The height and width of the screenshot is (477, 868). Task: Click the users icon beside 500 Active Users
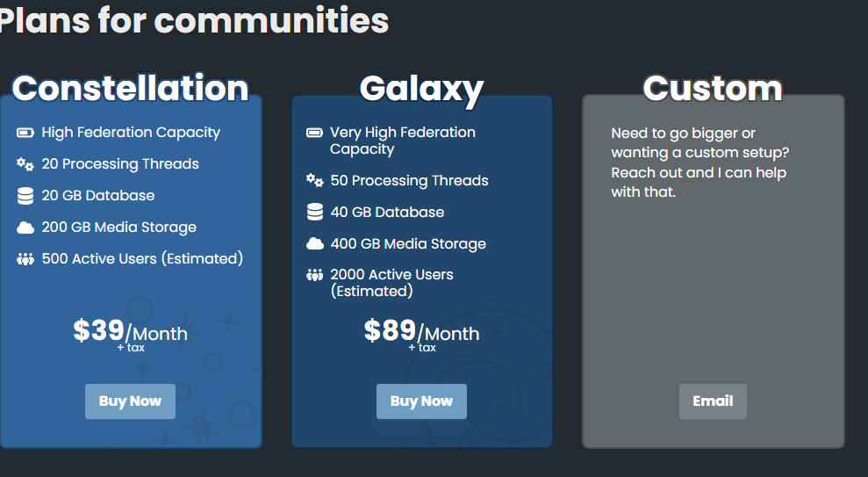25,259
